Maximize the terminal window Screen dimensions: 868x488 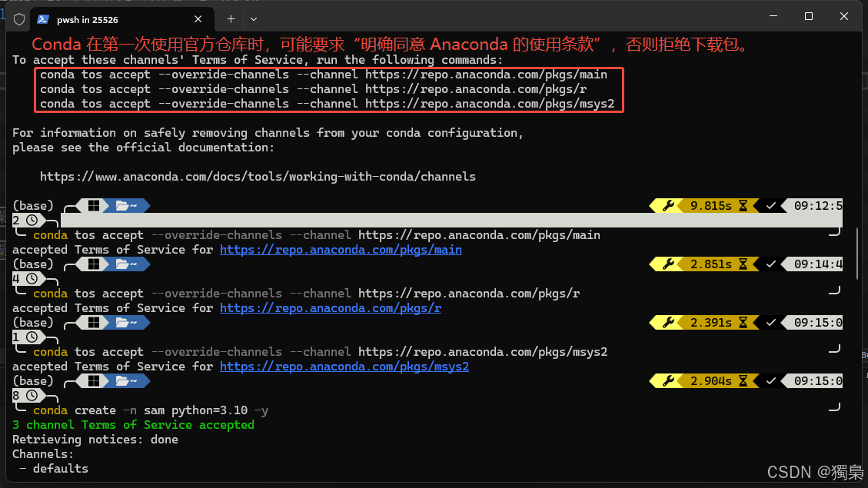tap(808, 16)
